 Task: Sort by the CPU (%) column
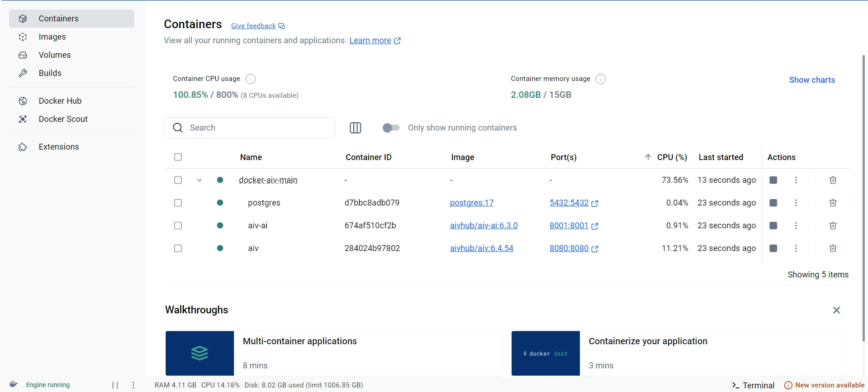pyautogui.click(x=672, y=157)
